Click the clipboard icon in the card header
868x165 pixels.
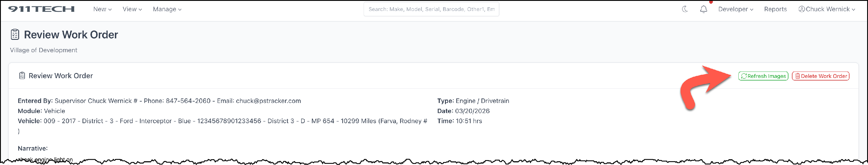[x=22, y=76]
